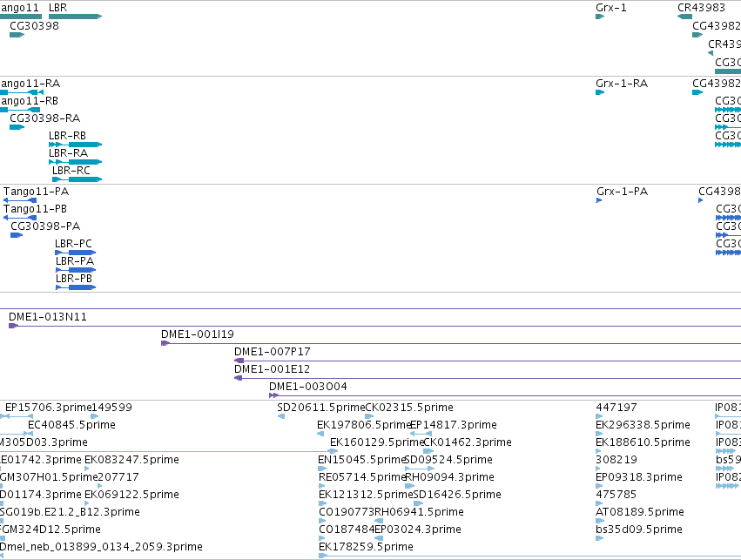Image resolution: width=741 pixels, height=560 pixels.
Task: Click EST label RH09094.3prime
Action: [x=450, y=477]
